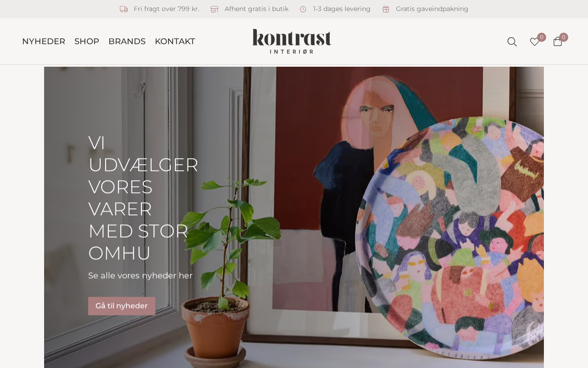588x368 pixels.
Task: Click the delivery truck icon
Action: (124, 9)
